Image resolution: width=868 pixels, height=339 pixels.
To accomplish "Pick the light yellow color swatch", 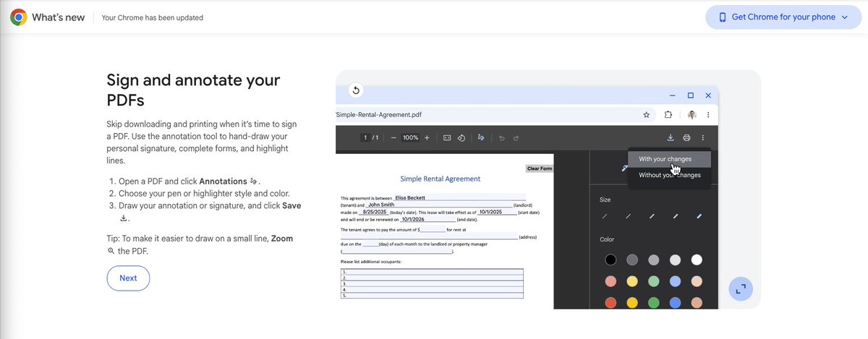I will tap(632, 281).
